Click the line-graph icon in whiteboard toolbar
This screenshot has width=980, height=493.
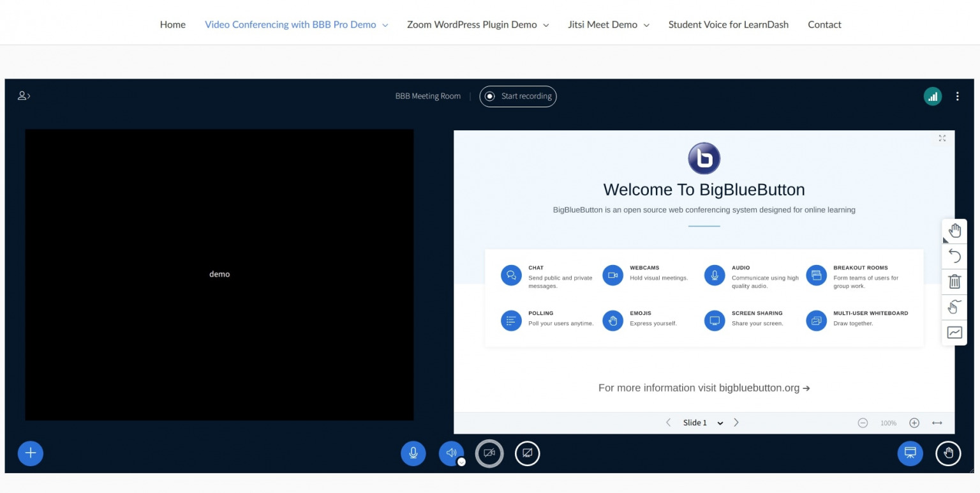coord(954,333)
